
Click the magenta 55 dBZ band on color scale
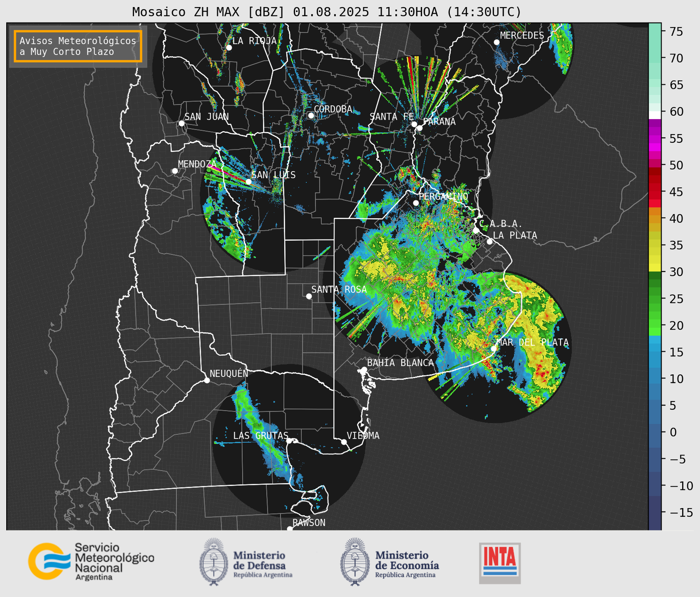655,139
